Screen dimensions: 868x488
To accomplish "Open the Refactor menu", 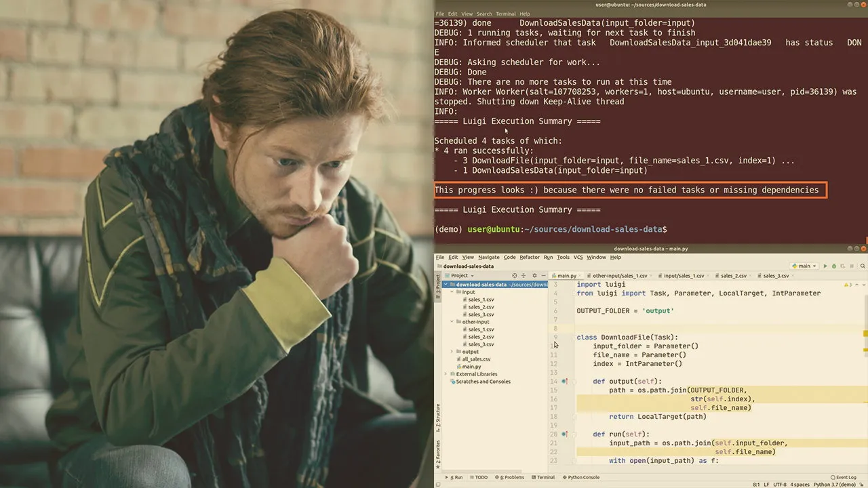I will (x=530, y=258).
